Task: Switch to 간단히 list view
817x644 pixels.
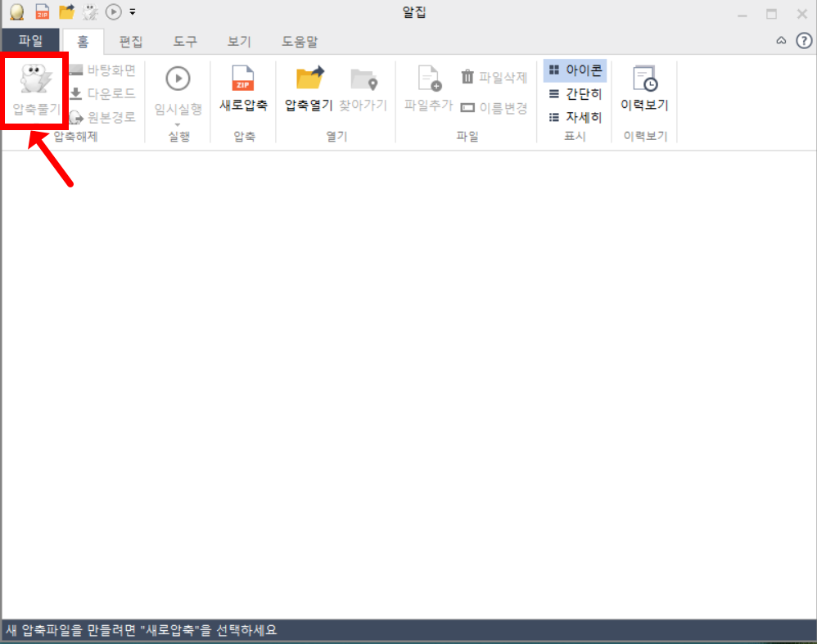Action: tap(576, 94)
